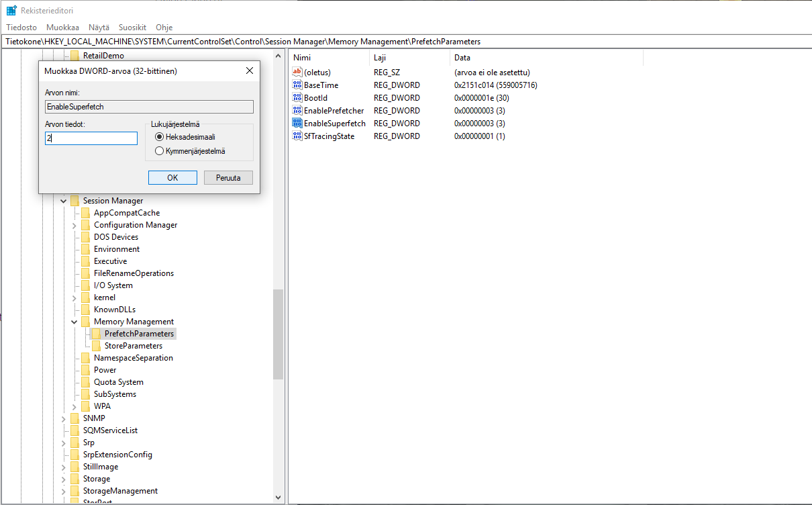Image resolution: width=812 pixels, height=505 pixels.
Task: Click the DOS Devices folder icon
Action: 85,237
